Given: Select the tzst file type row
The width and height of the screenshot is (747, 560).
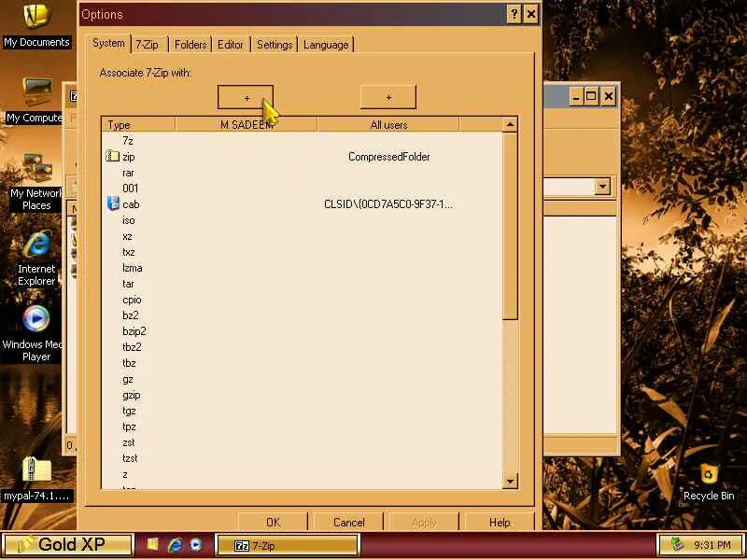Looking at the screenshot, I should click(x=302, y=458).
